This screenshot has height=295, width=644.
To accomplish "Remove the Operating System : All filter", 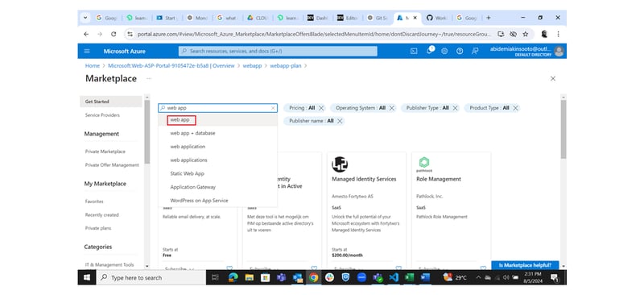I will tap(392, 108).
